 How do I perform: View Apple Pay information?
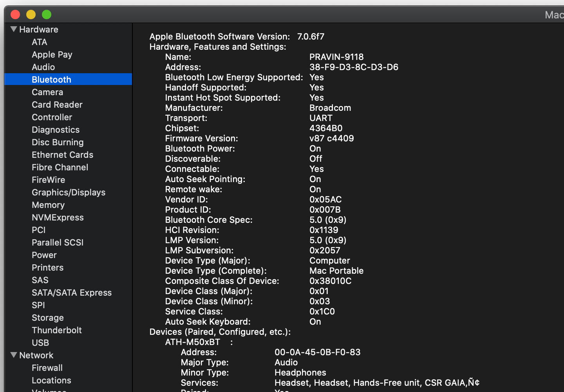tap(52, 54)
